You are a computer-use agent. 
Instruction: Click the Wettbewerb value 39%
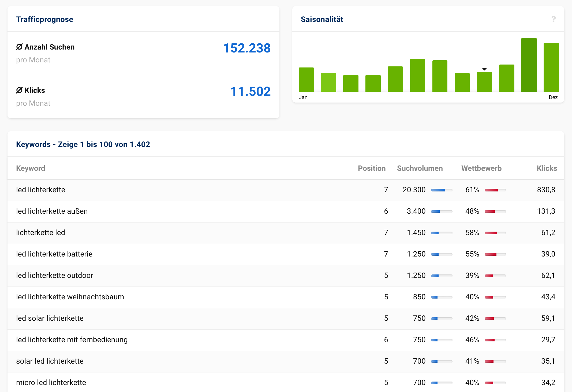click(x=472, y=275)
